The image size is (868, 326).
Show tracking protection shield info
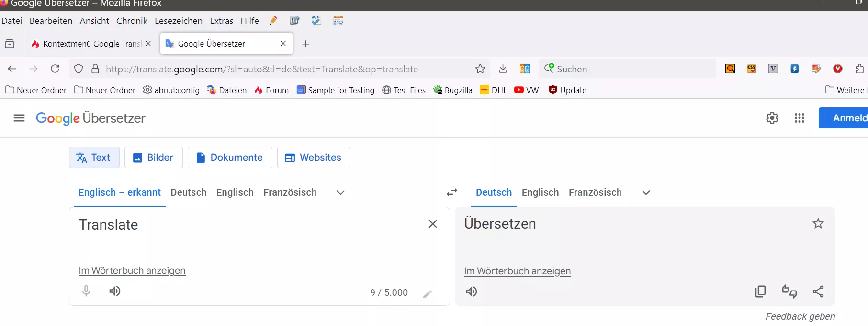point(79,69)
